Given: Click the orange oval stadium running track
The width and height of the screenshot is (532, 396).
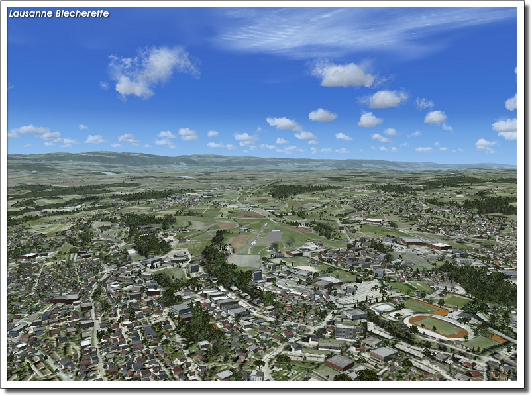Looking at the screenshot, I should pyautogui.click(x=439, y=326).
